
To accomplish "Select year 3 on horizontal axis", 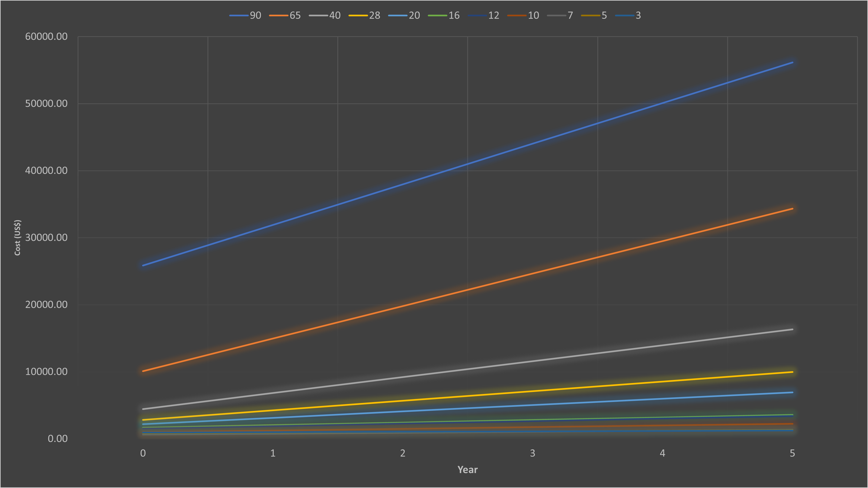I will 532,453.
